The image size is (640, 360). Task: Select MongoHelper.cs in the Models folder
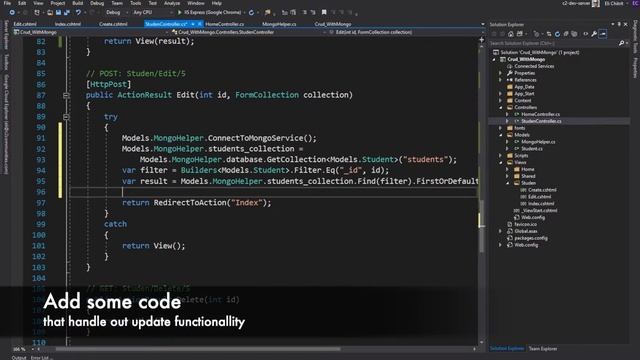[538, 142]
